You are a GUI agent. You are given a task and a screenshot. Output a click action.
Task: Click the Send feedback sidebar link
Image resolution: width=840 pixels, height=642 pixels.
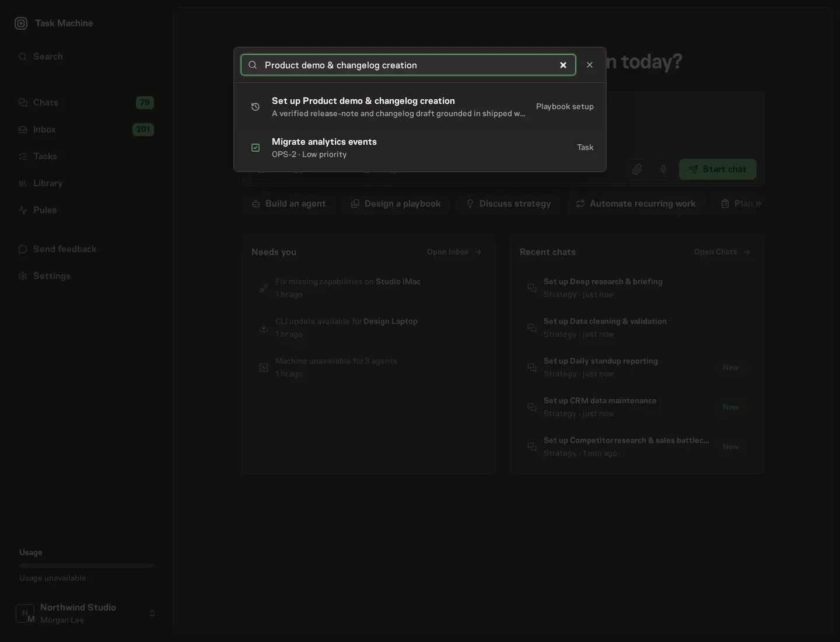pyautogui.click(x=86, y=249)
